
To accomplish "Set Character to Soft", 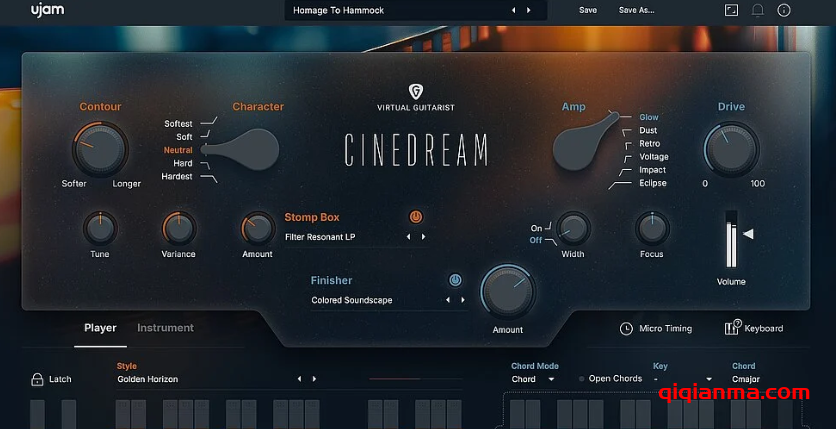I will click(x=184, y=137).
